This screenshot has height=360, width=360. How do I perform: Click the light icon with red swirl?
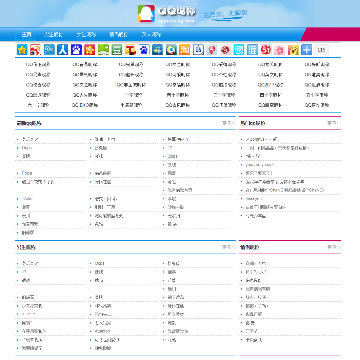click(x=212, y=50)
